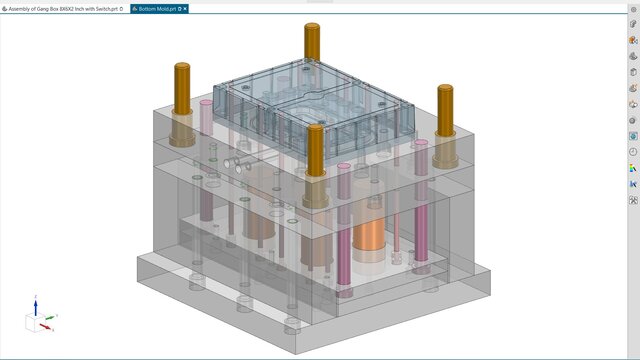Open the highlighted blue globe browser icon
640x360 pixels.
(x=633, y=136)
